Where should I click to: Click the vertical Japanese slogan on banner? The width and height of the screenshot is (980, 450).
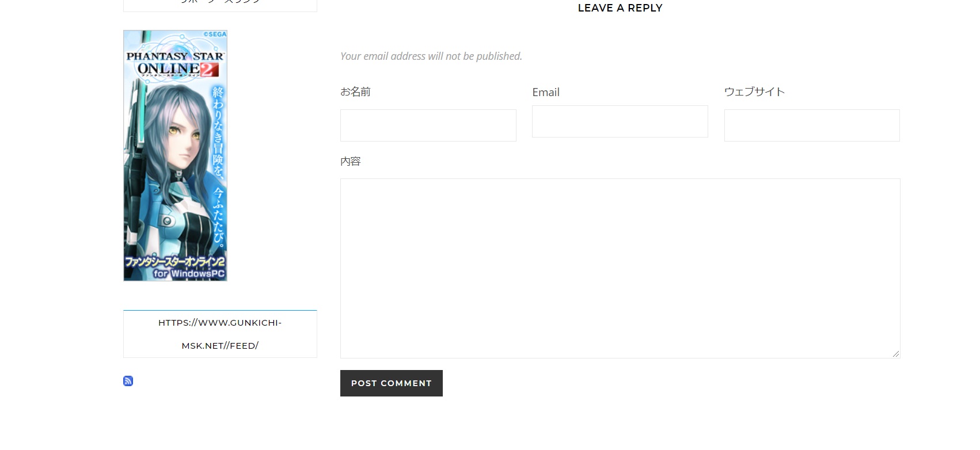point(218,167)
